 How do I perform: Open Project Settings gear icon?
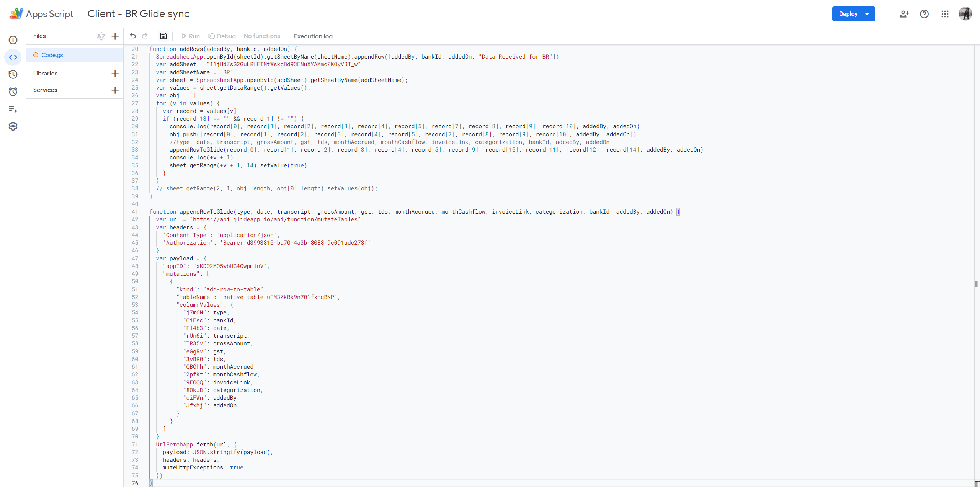pyautogui.click(x=13, y=126)
